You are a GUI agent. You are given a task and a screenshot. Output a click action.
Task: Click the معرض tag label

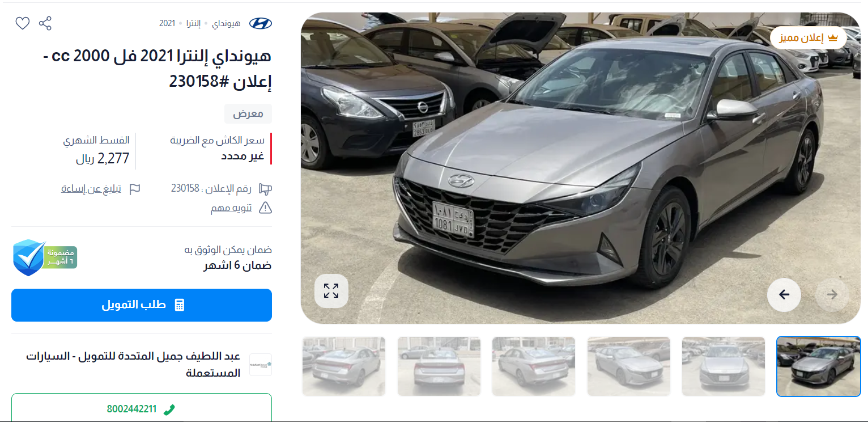point(248,113)
